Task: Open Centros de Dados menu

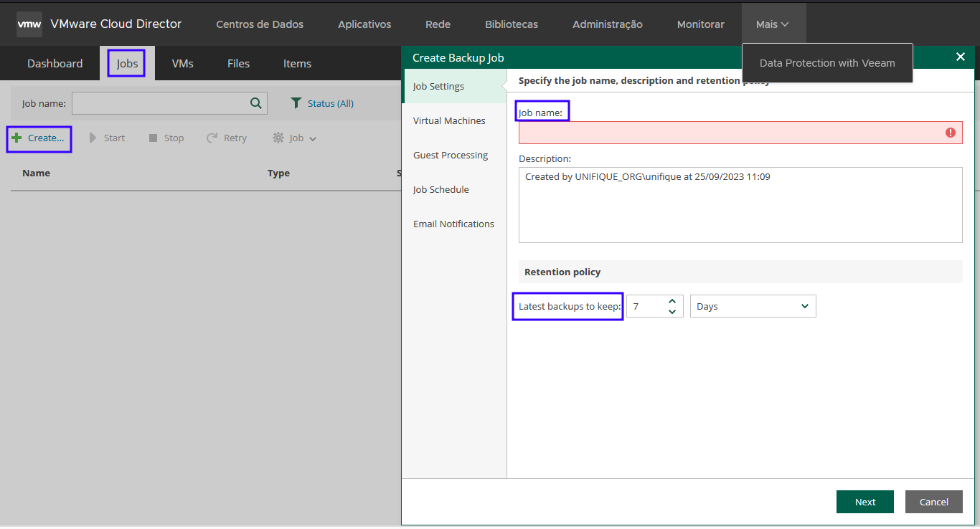Action: click(260, 24)
